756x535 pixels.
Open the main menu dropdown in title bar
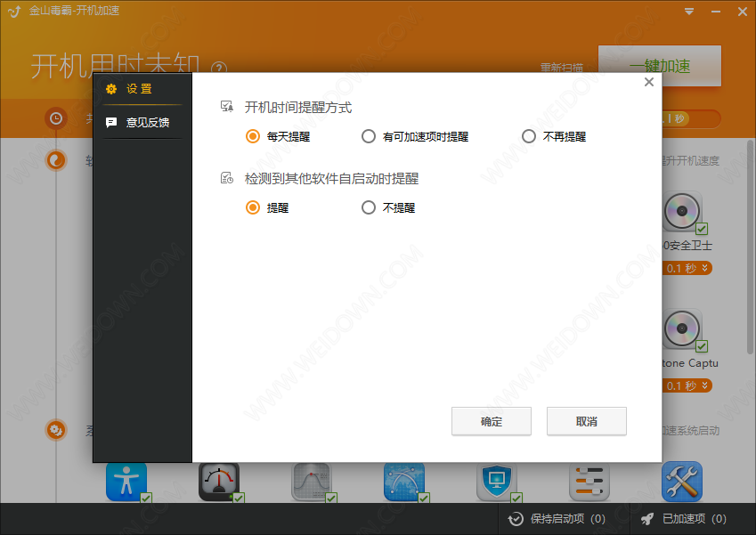pyautogui.click(x=689, y=11)
